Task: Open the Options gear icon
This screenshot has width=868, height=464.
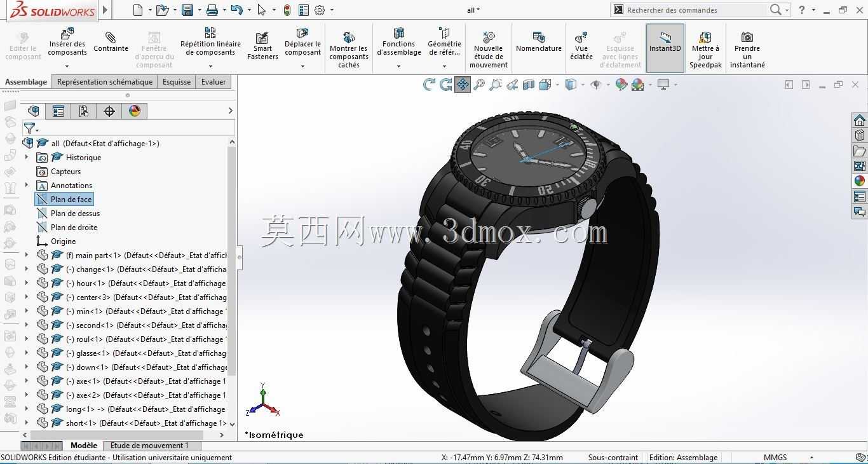Action: tap(320, 10)
